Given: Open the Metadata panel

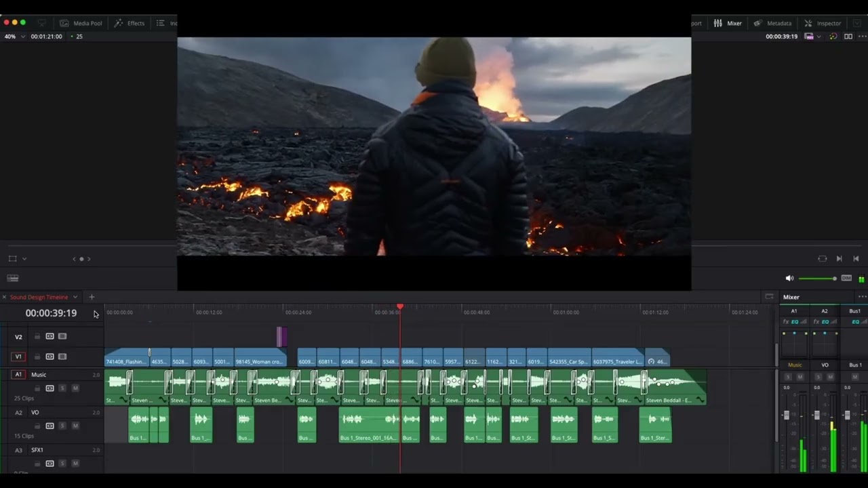Looking at the screenshot, I should point(772,23).
